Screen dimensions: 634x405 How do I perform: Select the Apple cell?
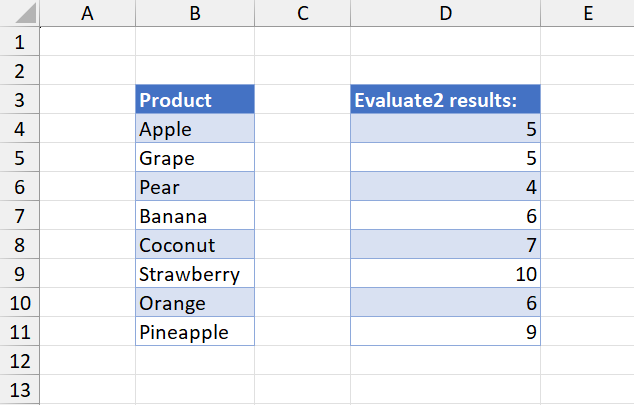pyautogui.click(x=195, y=129)
